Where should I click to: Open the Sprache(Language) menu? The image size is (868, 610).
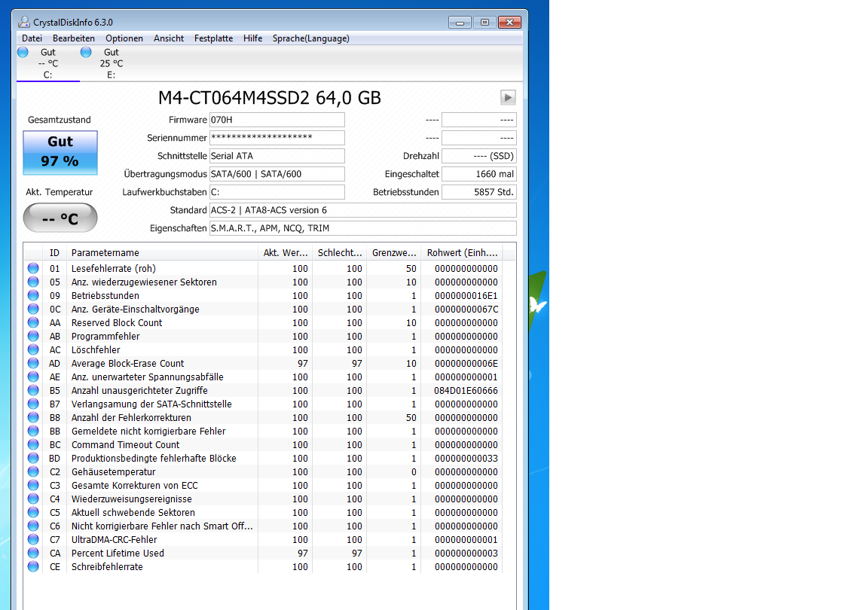point(310,38)
